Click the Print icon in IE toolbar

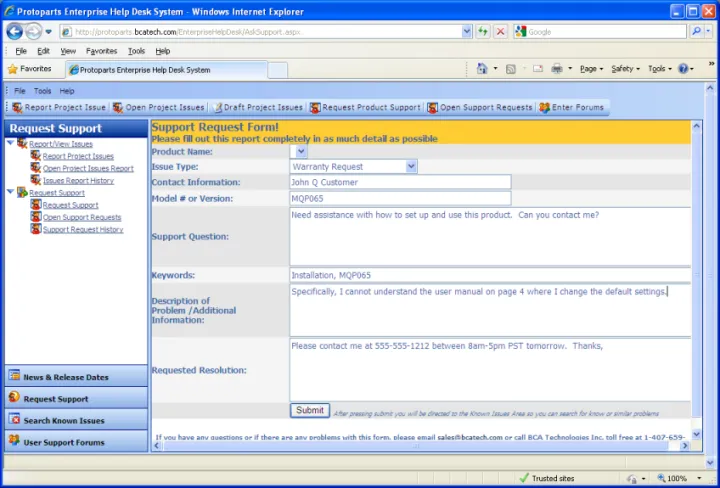pyautogui.click(x=557, y=69)
